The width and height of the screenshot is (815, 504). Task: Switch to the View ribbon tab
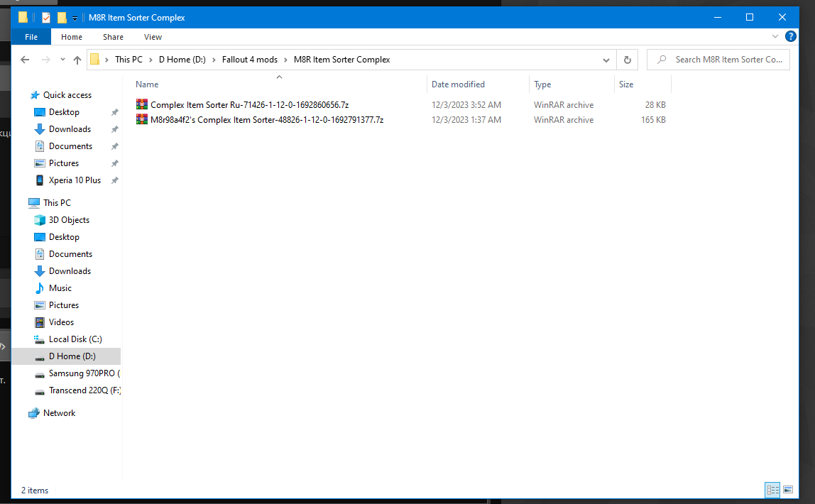coord(153,37)
